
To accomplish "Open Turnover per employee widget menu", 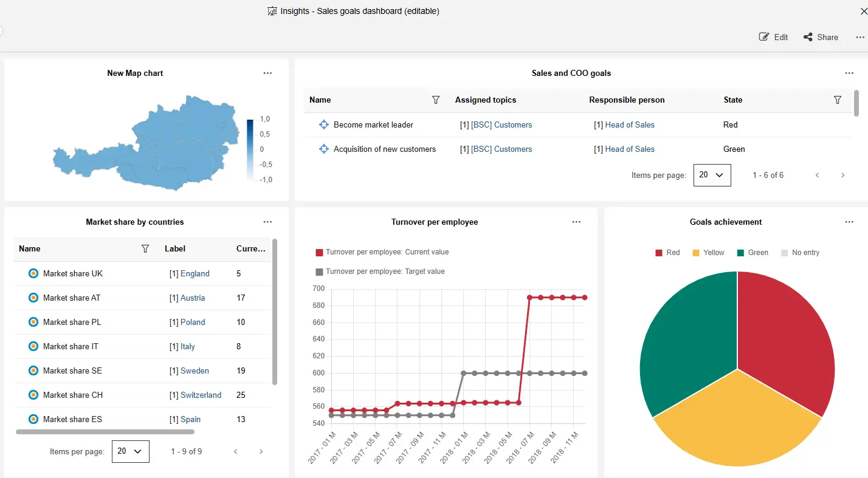I will (576, 222).
